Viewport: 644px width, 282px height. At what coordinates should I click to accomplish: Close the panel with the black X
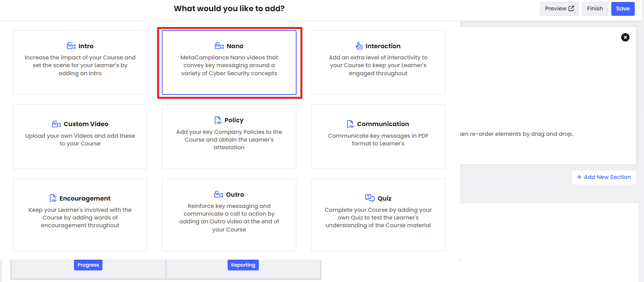[x=625, y=37]
